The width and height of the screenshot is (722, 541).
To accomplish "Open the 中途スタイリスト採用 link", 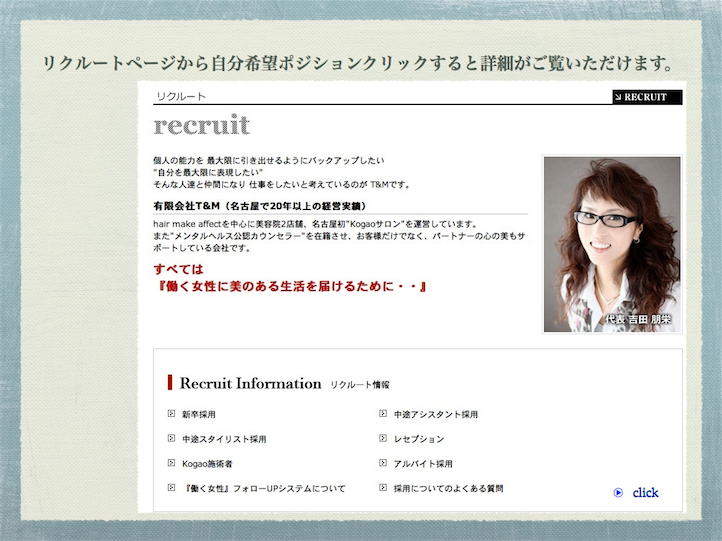I will (224, 439).
